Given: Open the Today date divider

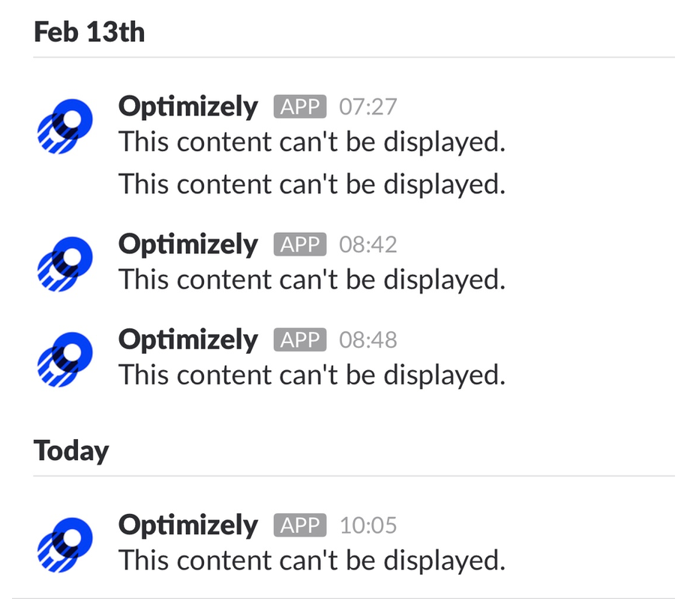Looking at the screenshot, I should coord(71,451).
